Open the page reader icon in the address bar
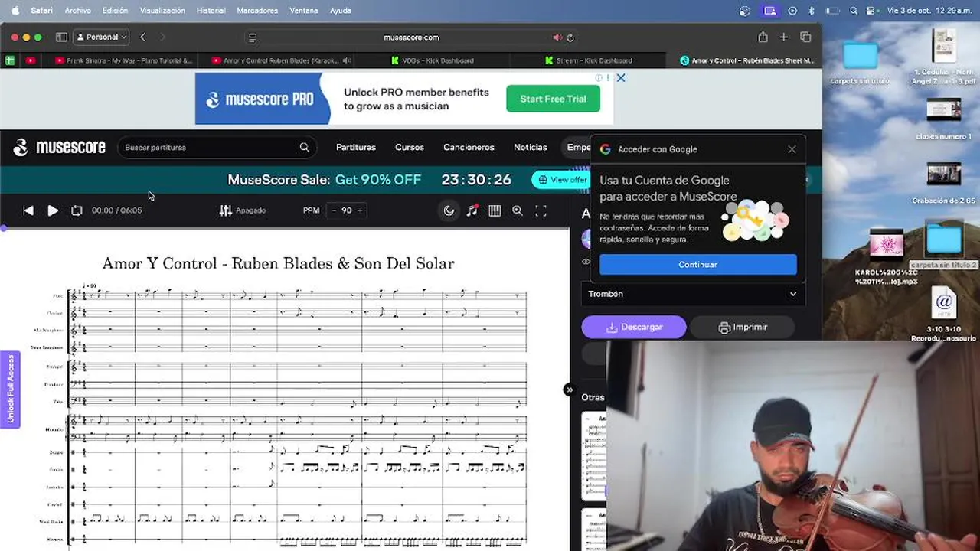The width and height of the screenshot is (980, 551). [253, 37]
